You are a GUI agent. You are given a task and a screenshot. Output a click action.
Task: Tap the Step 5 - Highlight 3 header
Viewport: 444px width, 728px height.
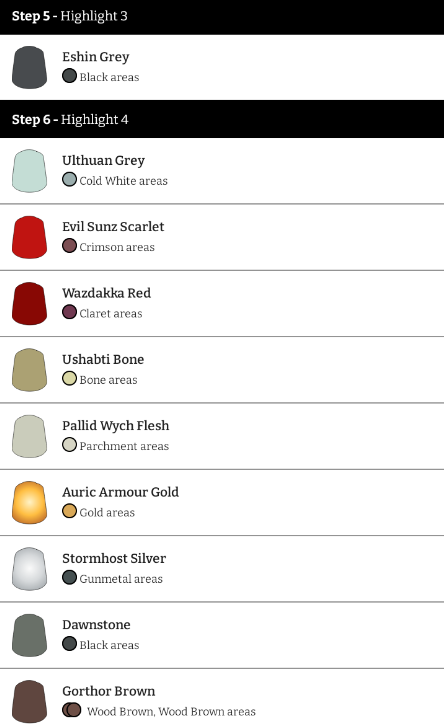pos(222,17)
